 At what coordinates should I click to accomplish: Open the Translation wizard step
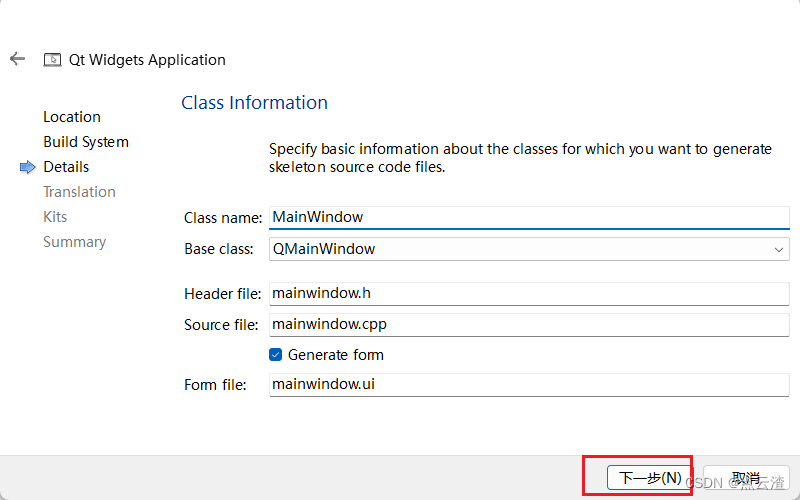(79, 192)
